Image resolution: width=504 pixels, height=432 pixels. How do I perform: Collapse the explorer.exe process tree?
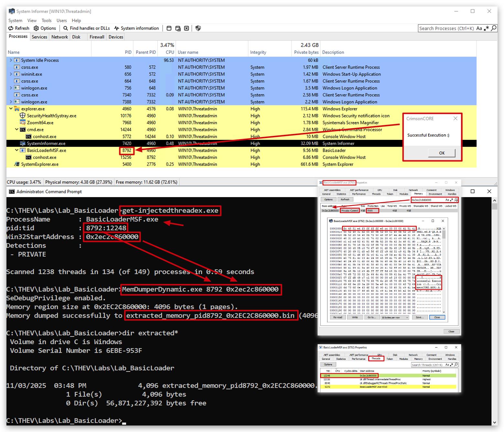(11, 109)
